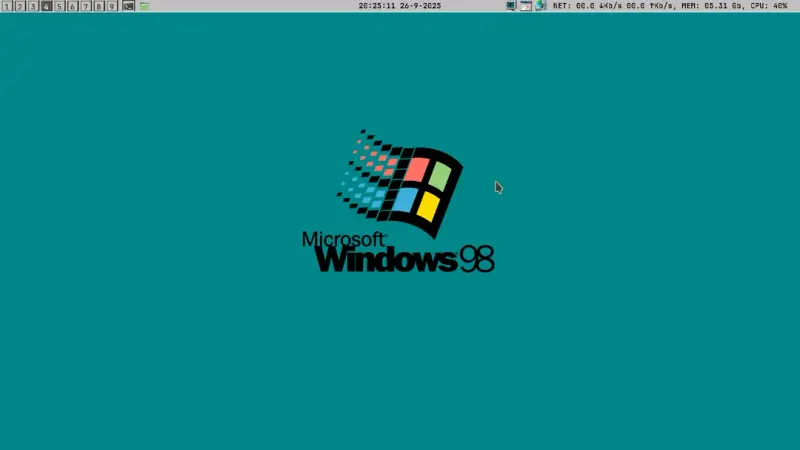800x450 pixels.
Task: Switch to workspace 9
Action: 111,6
